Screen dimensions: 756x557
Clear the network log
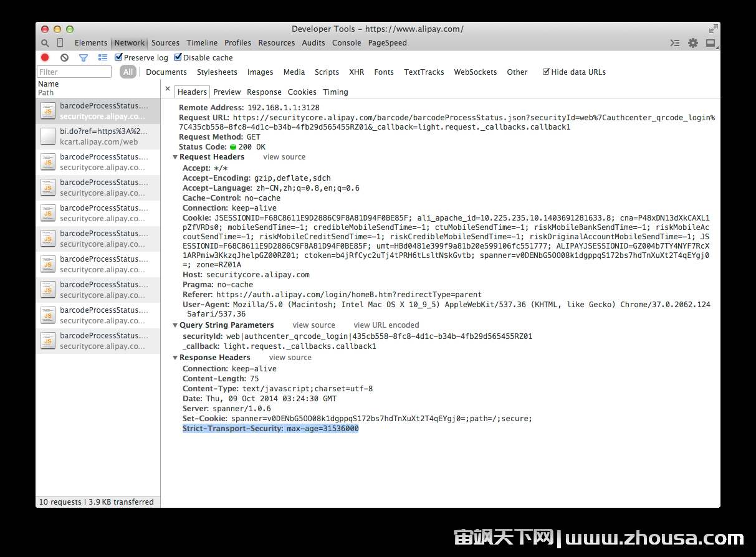coord(64,57)
